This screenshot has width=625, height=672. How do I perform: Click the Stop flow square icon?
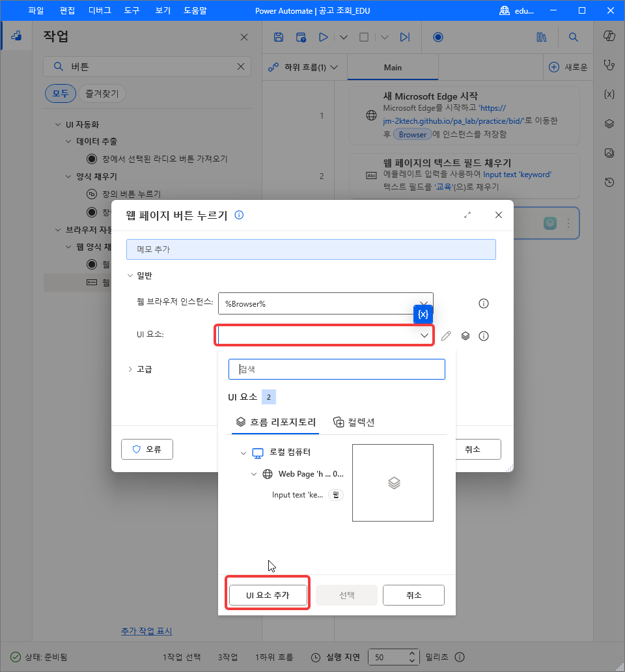click(364, 37)
